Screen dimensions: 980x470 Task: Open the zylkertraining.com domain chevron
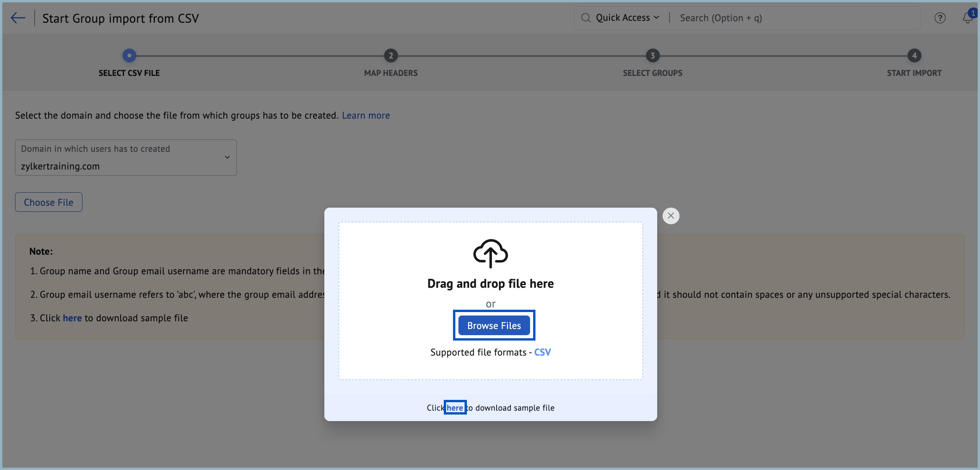pos(227,157)
